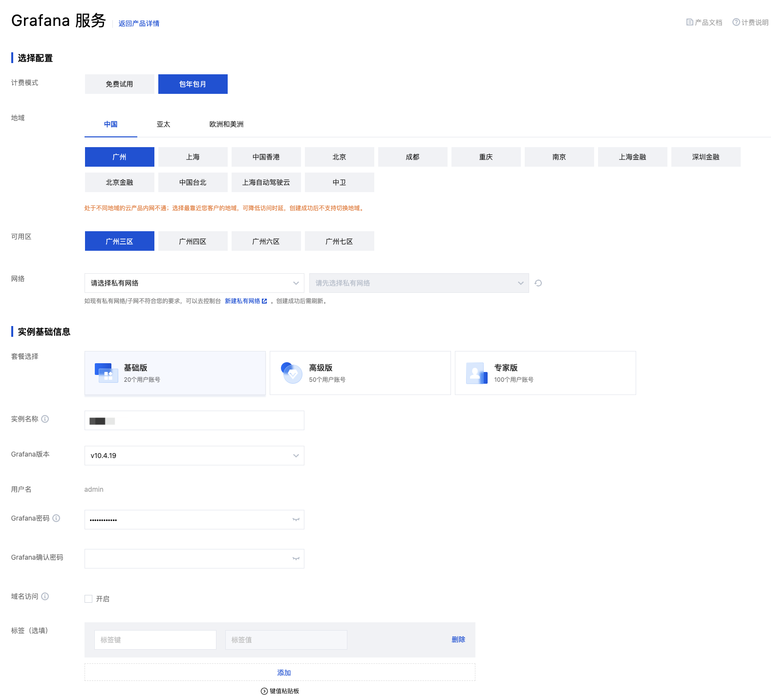
Task: Select the 中国香港 region button
Action: coord(266,157)
